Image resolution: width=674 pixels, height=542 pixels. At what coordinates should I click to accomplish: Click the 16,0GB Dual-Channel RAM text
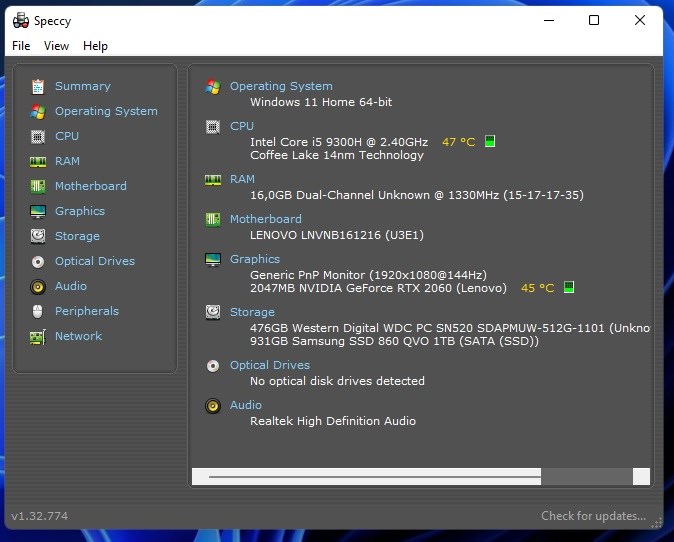[417, 195]
